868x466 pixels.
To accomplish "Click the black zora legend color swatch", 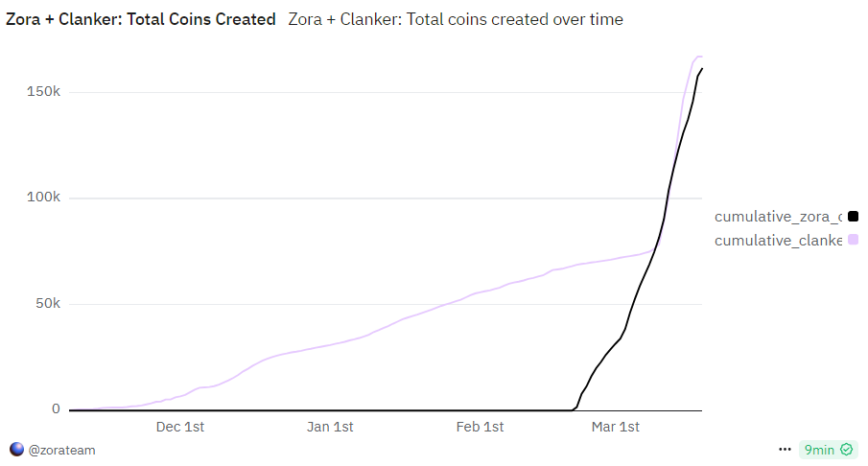I will pos(853,217).
